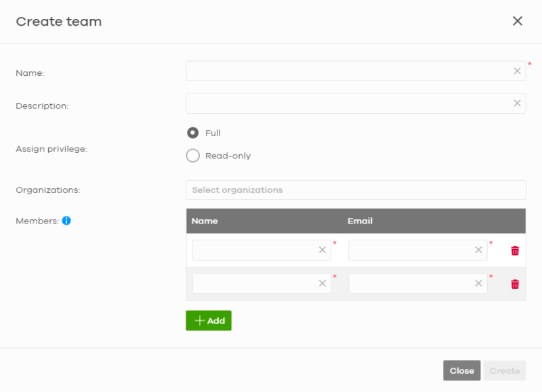Click the Close button
The image size is (542, 392).
click(x=462, y=370)
